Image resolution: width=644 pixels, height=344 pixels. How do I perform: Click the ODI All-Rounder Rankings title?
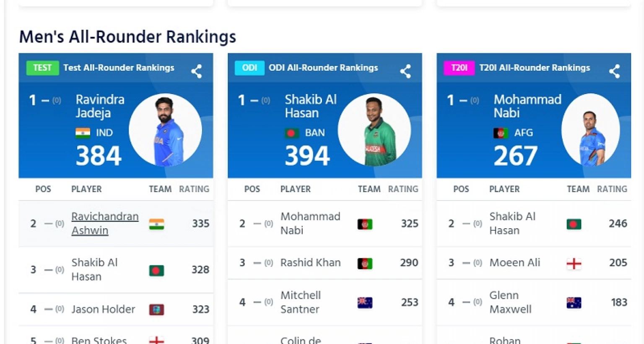[x=323, y=68]
